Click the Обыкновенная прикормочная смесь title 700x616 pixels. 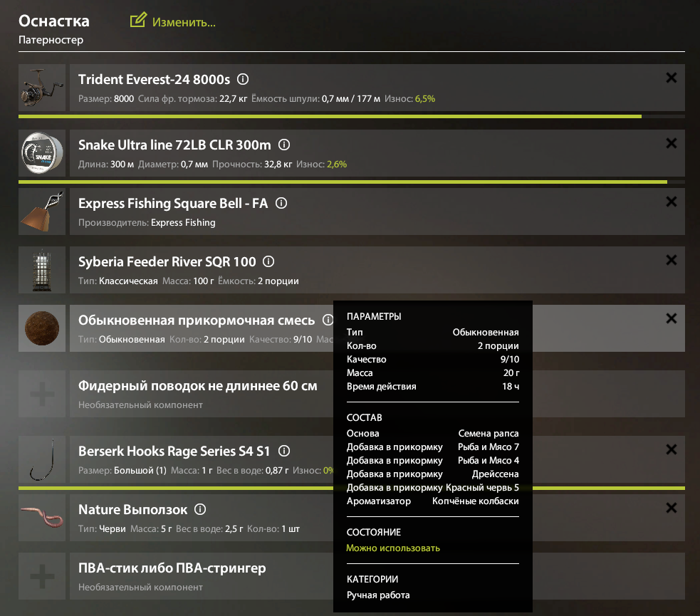pos(197,320)
